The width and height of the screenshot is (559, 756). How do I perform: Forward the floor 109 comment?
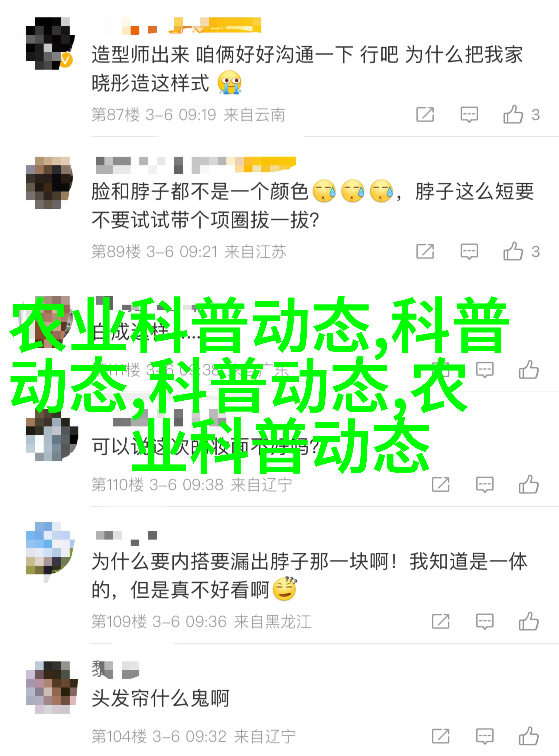pyautogui.click(x=441, y=621)
